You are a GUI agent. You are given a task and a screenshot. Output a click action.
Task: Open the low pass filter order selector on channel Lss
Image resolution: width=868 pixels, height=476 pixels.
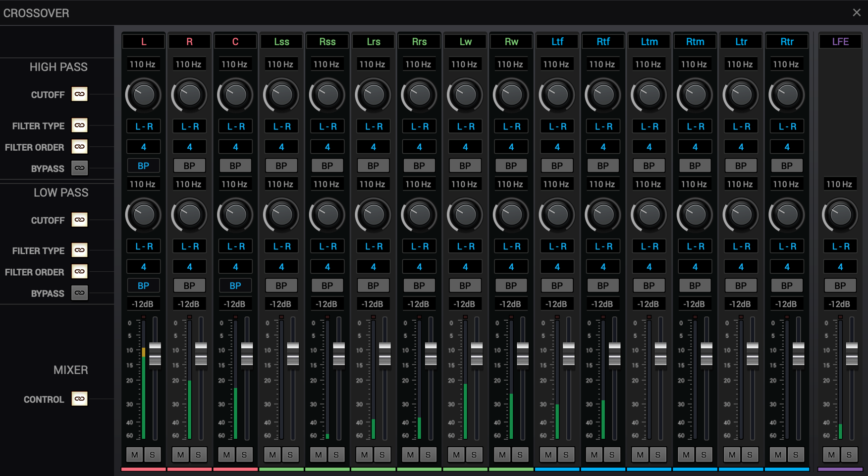point(281,266)
